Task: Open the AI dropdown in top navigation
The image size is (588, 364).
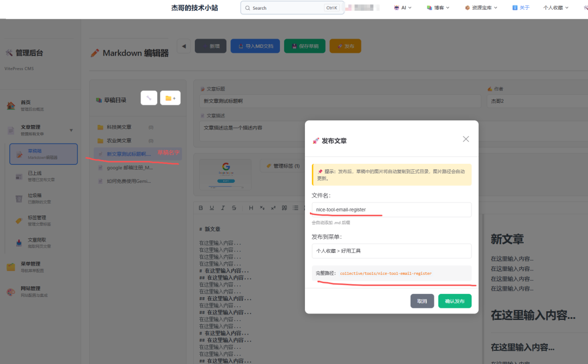Action: click(x=402, y=8)
